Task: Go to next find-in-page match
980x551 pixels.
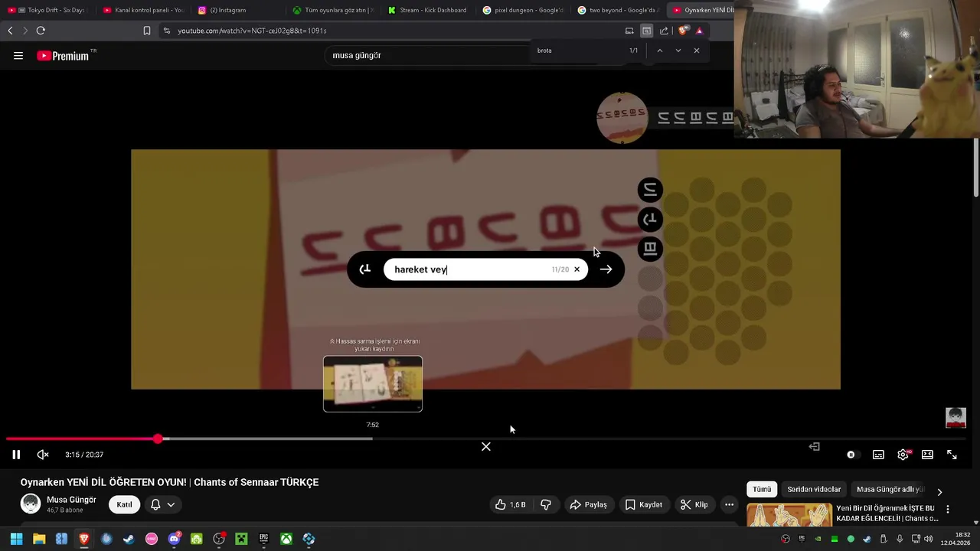Action: point(678,51)
